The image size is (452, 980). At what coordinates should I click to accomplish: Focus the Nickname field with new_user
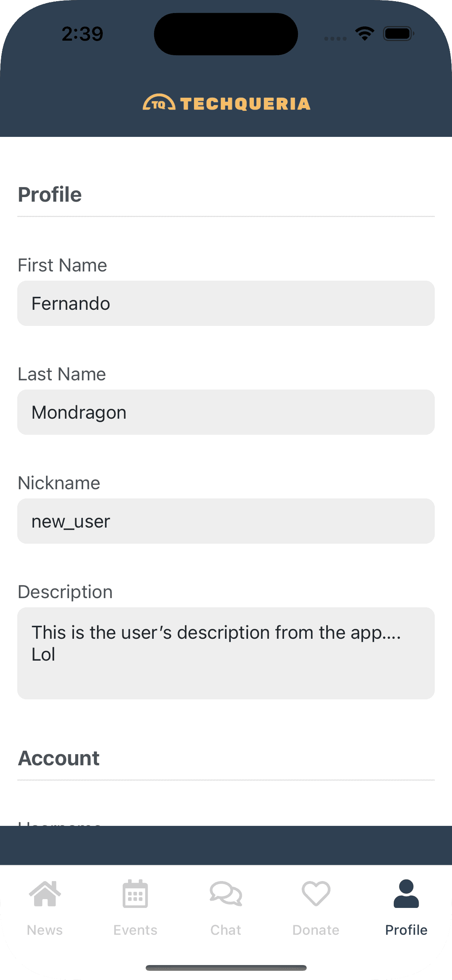[x=226, y=521]
